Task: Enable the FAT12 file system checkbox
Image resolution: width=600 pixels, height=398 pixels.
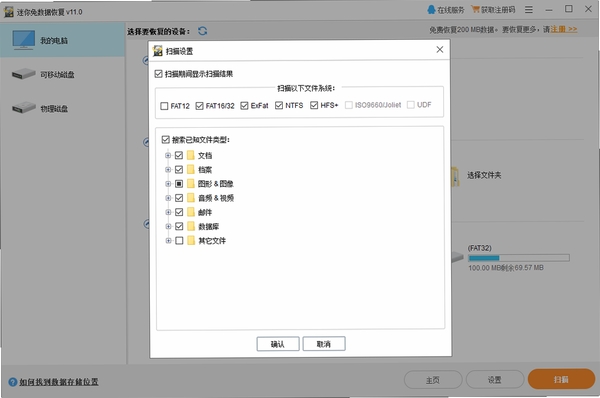Action: [x=164, y=106]
